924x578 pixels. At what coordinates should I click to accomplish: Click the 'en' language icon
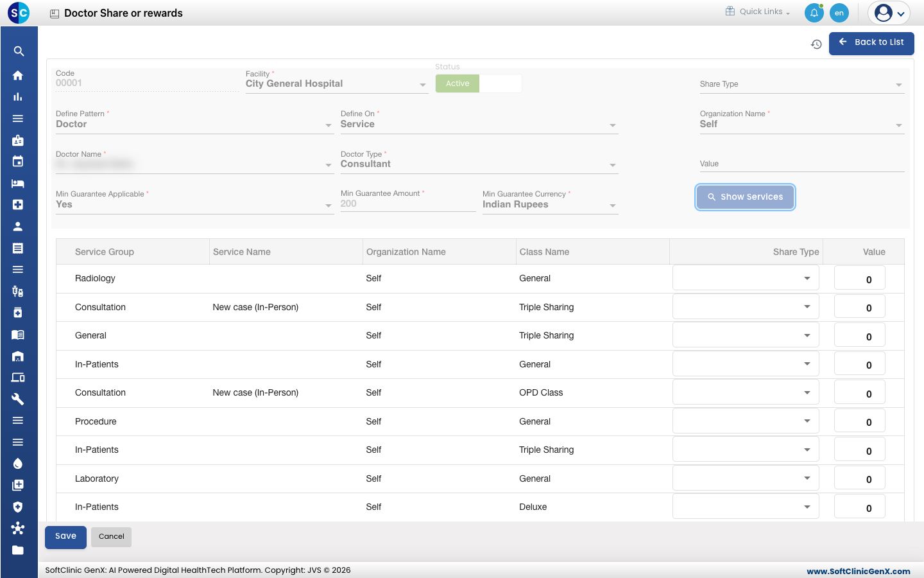(839, 13)
